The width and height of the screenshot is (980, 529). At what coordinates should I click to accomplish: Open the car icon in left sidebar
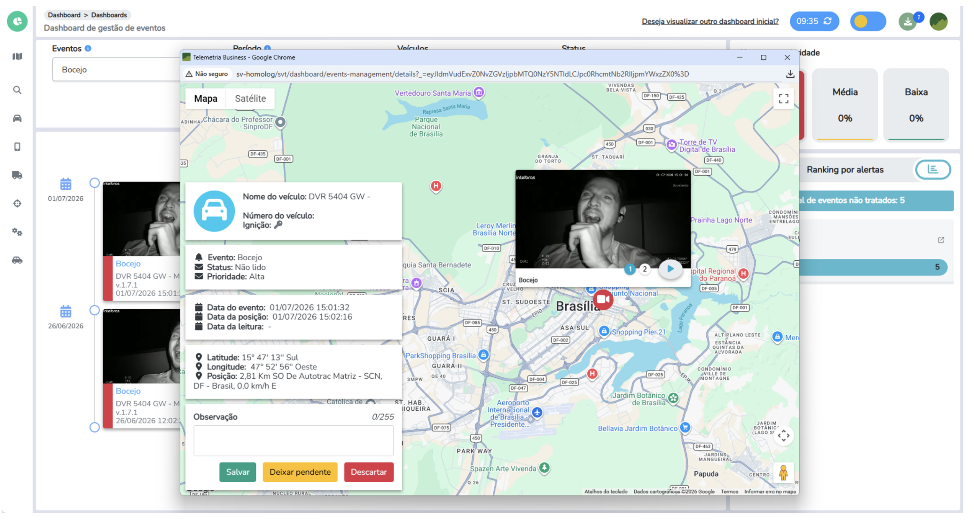coord(17,118)
